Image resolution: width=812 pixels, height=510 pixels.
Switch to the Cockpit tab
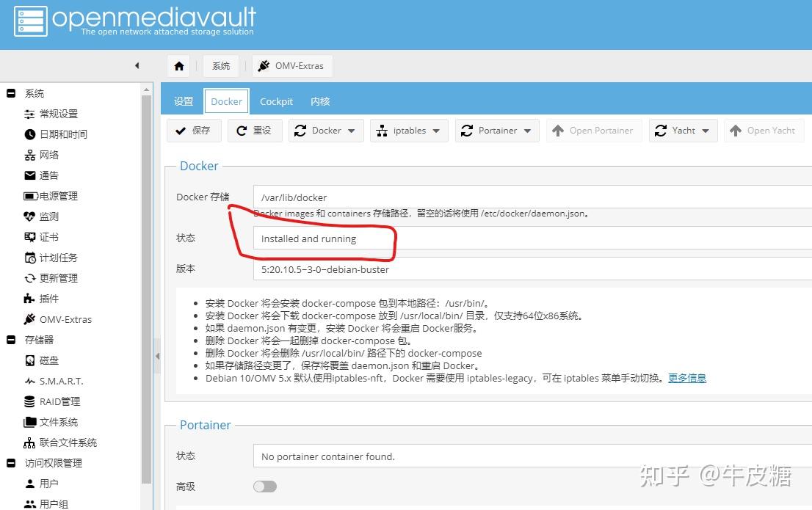click(x=276, y=101)
